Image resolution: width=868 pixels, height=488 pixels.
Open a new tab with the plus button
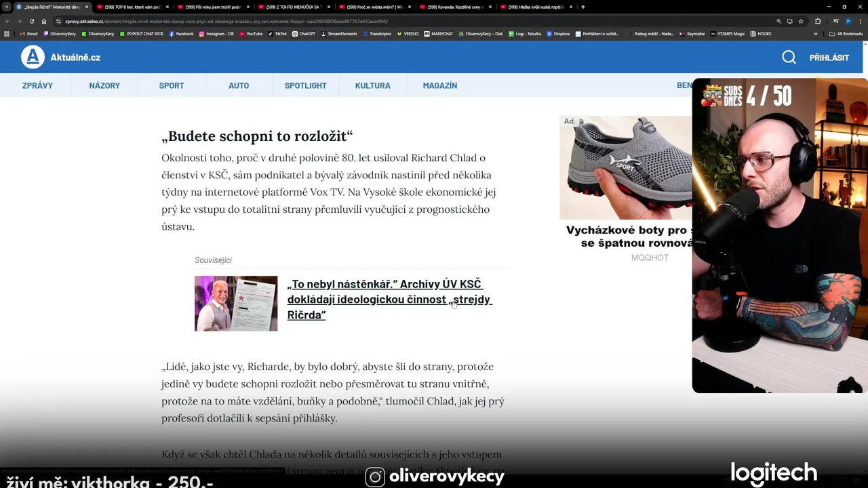pos(583,7)
